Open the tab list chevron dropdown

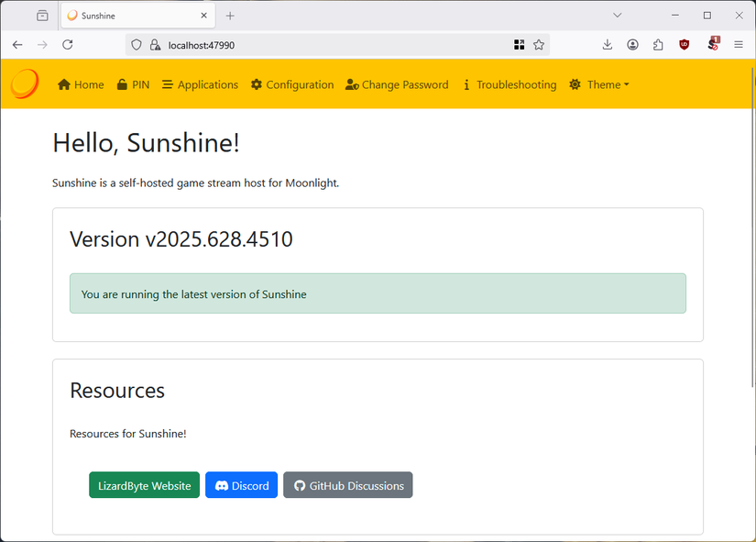point(617,15)
